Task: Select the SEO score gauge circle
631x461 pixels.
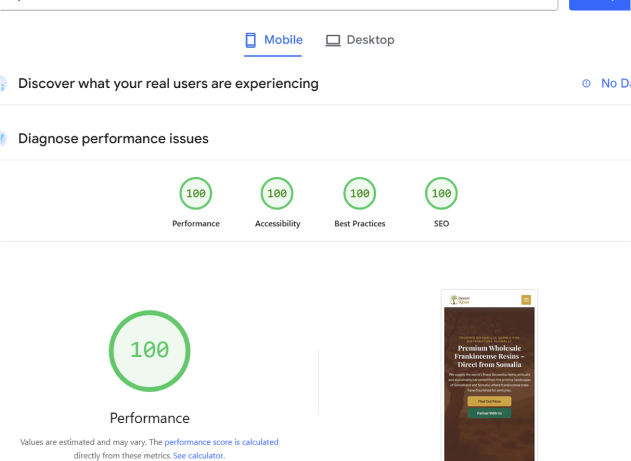Action: coord(441,193)
